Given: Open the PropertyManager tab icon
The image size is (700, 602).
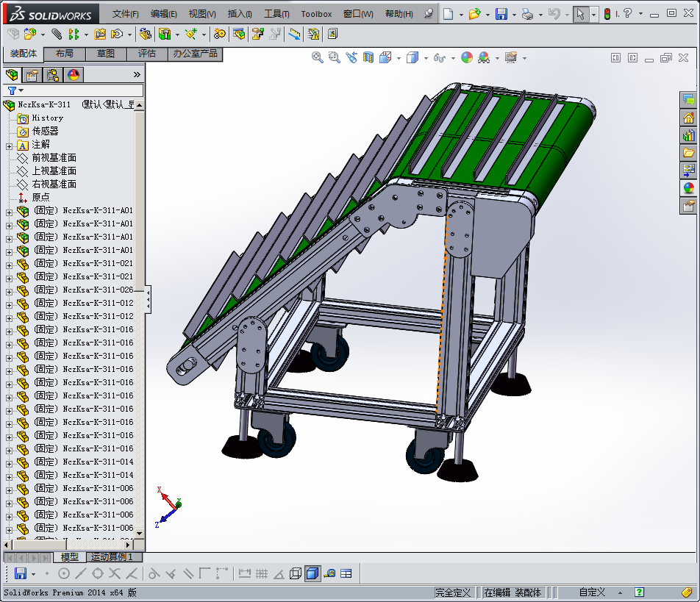Looking at the screenshot, I should (32, 74).
